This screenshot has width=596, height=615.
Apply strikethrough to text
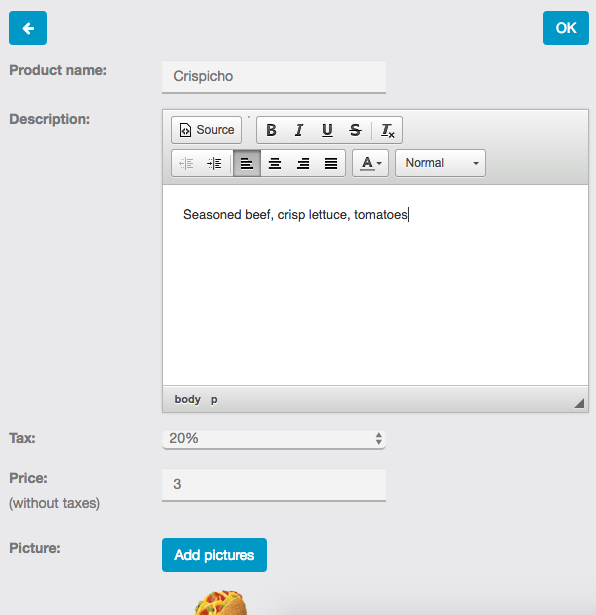[355, 130]
